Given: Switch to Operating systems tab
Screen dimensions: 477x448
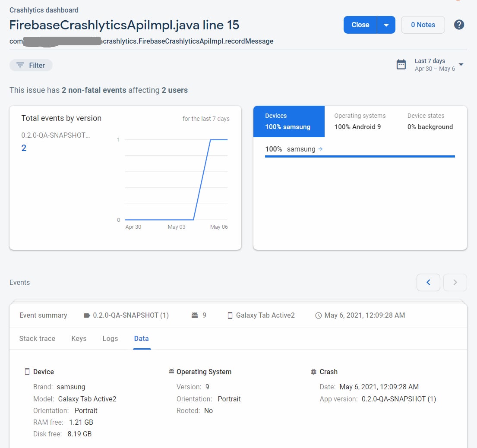Looking at the screenshot, I should point(360,121).
